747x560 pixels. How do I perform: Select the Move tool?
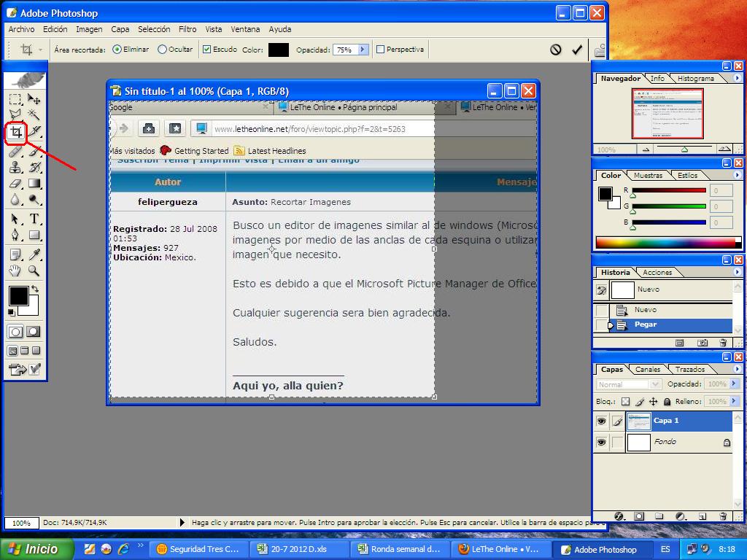(34, 99)
